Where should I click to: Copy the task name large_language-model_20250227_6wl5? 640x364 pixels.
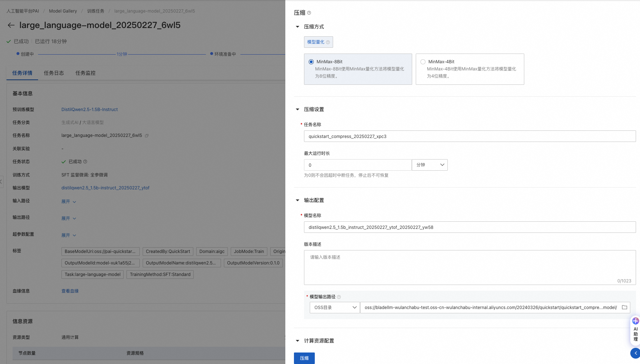click(x=147, y=135)
